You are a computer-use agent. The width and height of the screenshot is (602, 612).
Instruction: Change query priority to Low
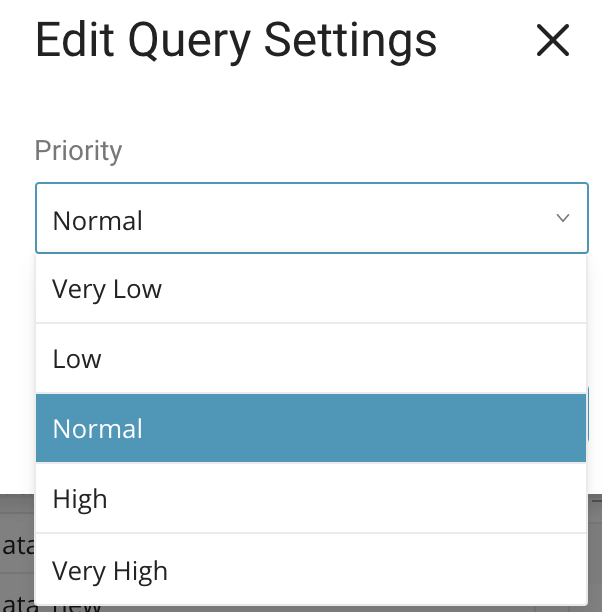coord(77,359)
